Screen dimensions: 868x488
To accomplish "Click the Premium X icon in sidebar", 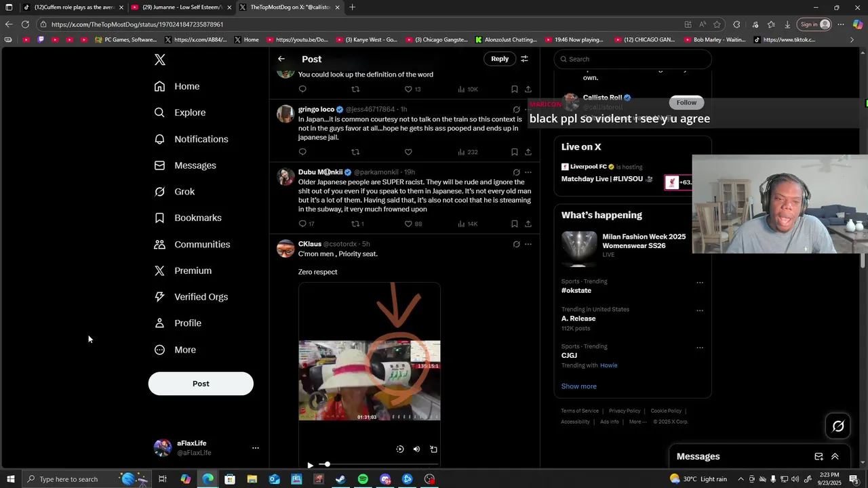I will (159, 270).
